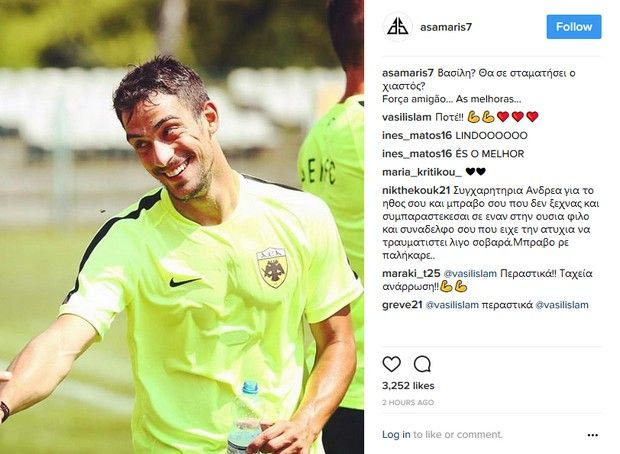Open maria_kritikou_ commenter profile
Viewport: 620px width, 454px height.
click(x=422, y=172)
